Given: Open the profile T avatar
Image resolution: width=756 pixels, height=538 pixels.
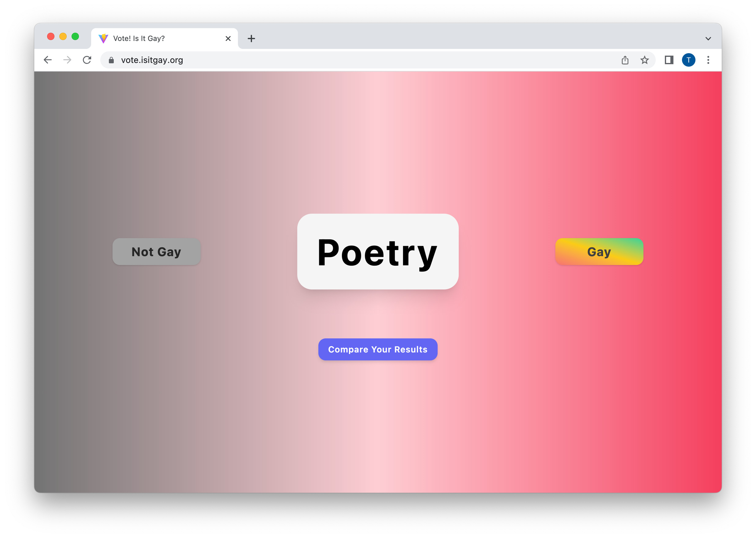Looking at the screenshot, I should click(688, 60).
